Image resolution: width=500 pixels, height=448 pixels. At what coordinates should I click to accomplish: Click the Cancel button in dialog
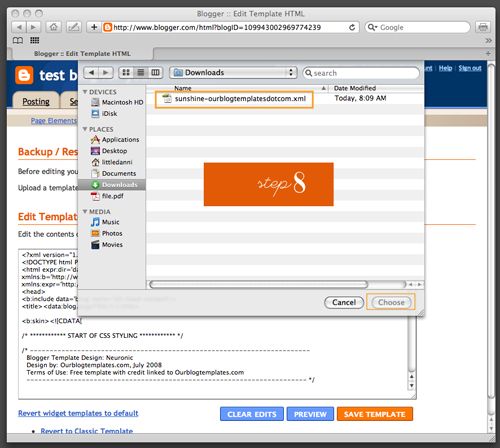[344, 302]
